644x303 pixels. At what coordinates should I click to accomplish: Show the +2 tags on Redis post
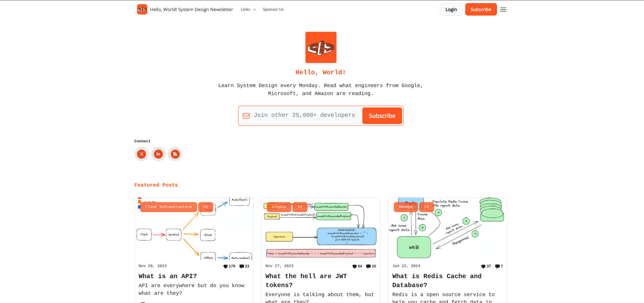427,207
